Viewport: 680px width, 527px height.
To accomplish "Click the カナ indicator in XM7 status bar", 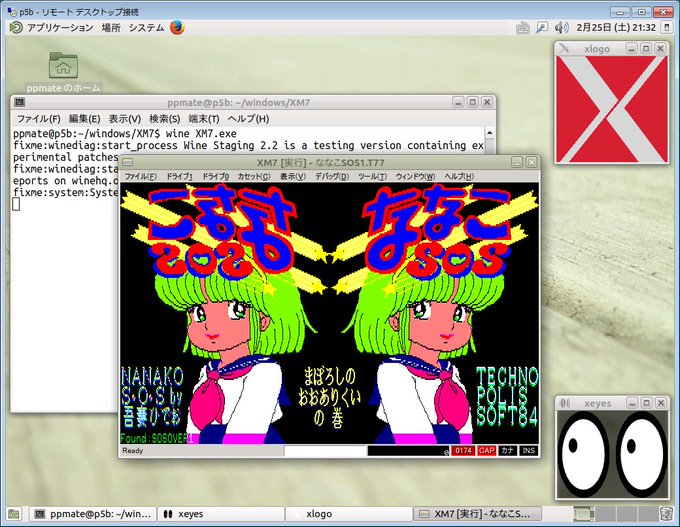I will [x=507, y=451].
